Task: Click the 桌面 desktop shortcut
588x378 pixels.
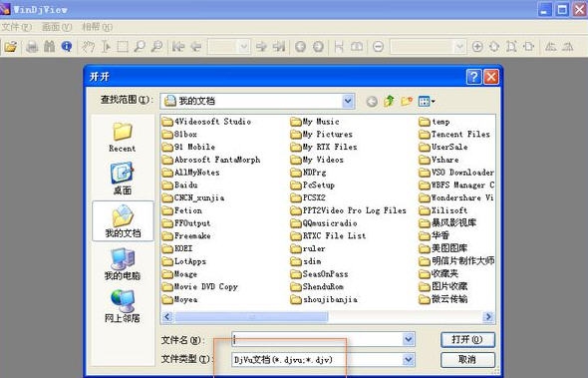Action: coord(123,179)
